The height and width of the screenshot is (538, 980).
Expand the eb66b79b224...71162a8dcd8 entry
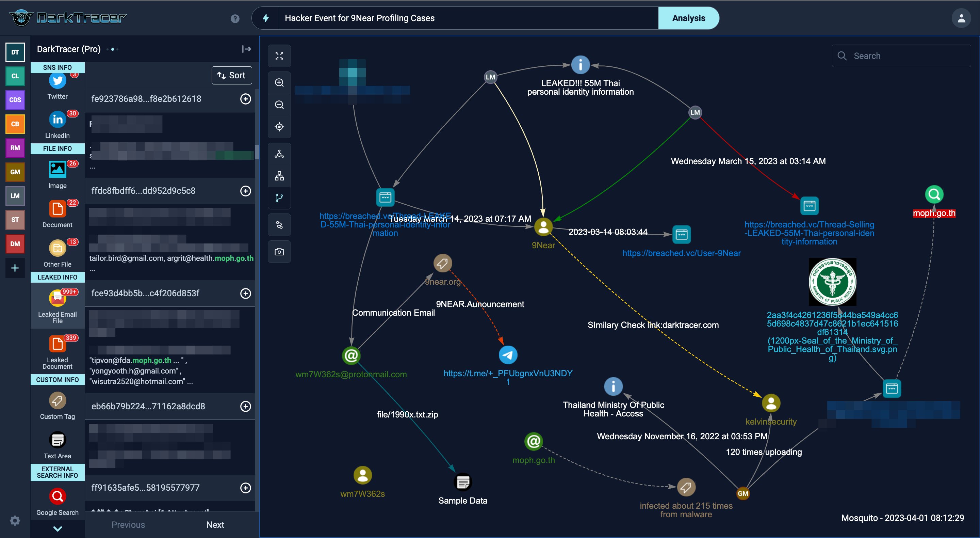[x=246, y=406]
